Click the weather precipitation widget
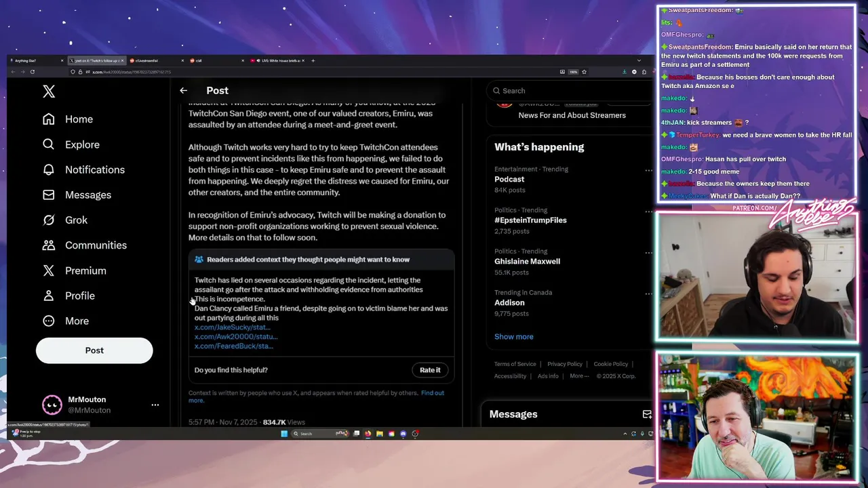The image size is (868, 488). (26, 433)
